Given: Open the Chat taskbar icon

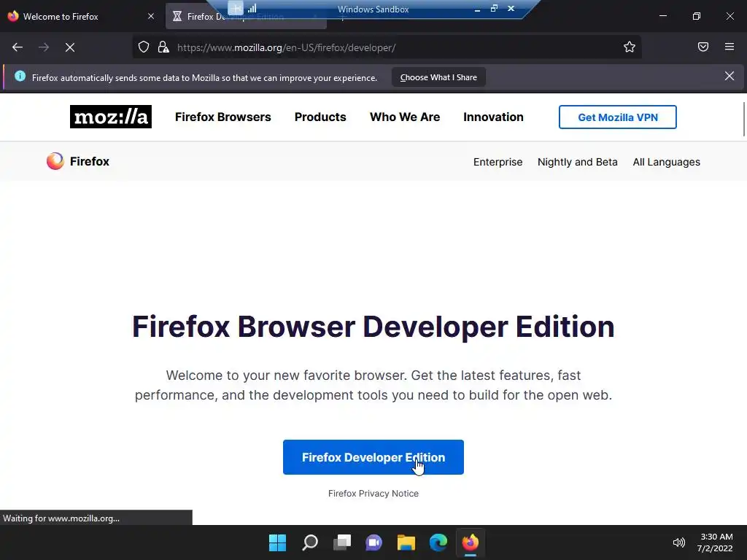Looking at the screenshot, I should (374, 542).
